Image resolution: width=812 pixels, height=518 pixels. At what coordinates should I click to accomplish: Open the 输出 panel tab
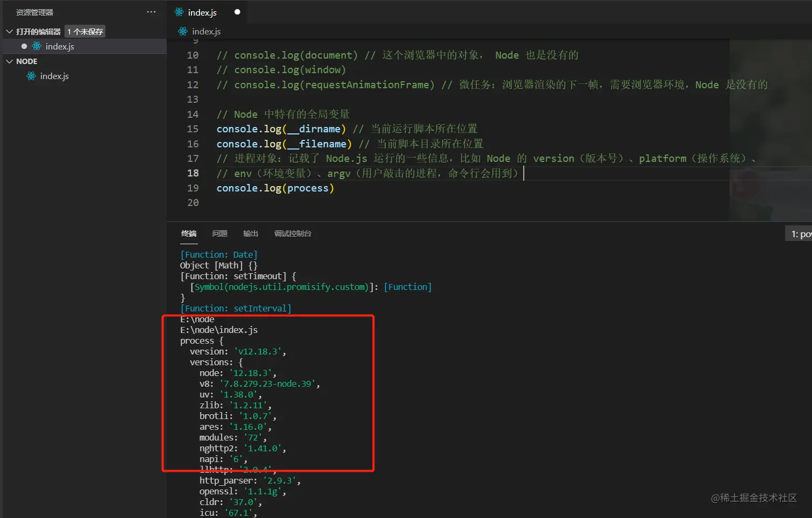[x=251, y=233]
